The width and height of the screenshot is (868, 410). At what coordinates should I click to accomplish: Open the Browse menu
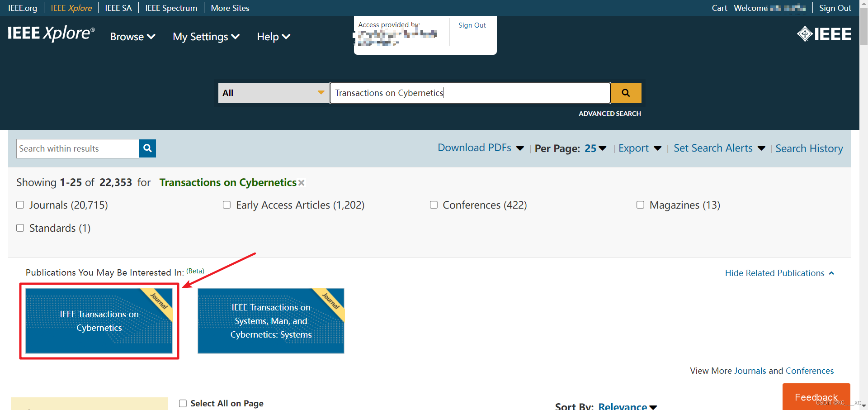133,37
